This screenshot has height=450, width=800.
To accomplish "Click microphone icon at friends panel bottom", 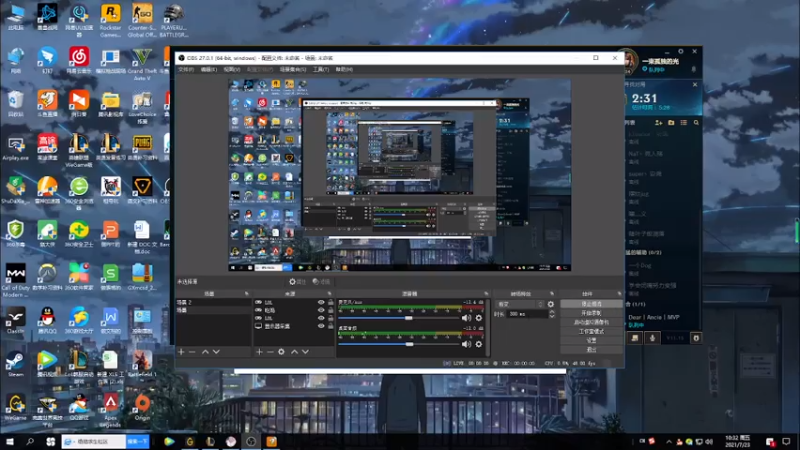I will 652,338.
